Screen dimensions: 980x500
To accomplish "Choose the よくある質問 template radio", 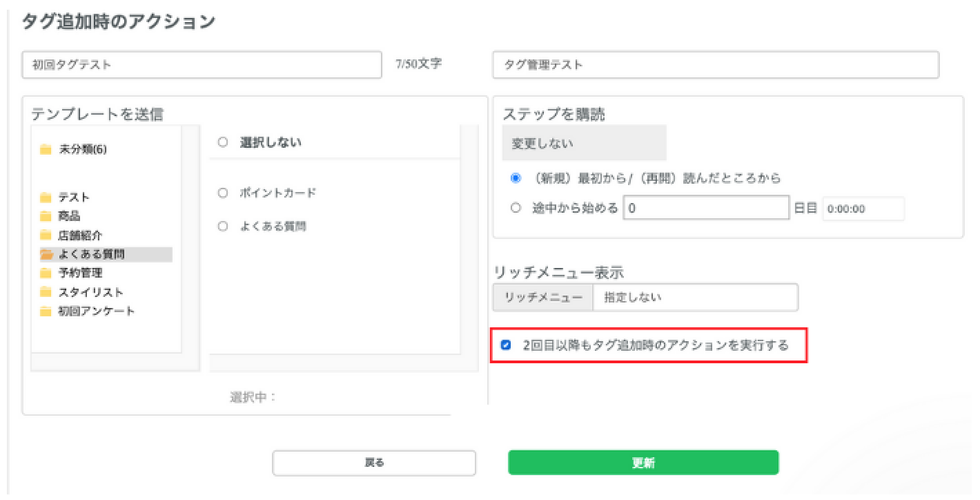I will tap(222, 226).
